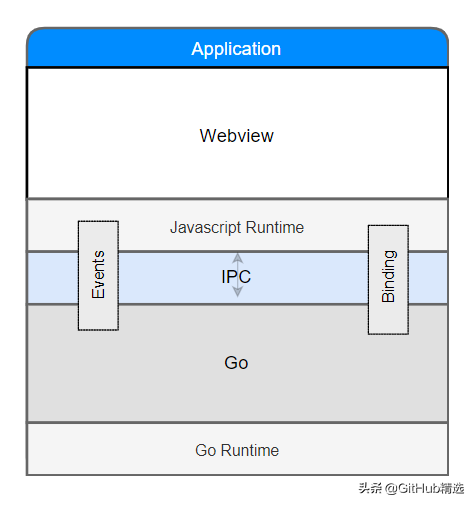
Task: Click the Application title text
Action: pyautogui.click(x=236, y=49)
